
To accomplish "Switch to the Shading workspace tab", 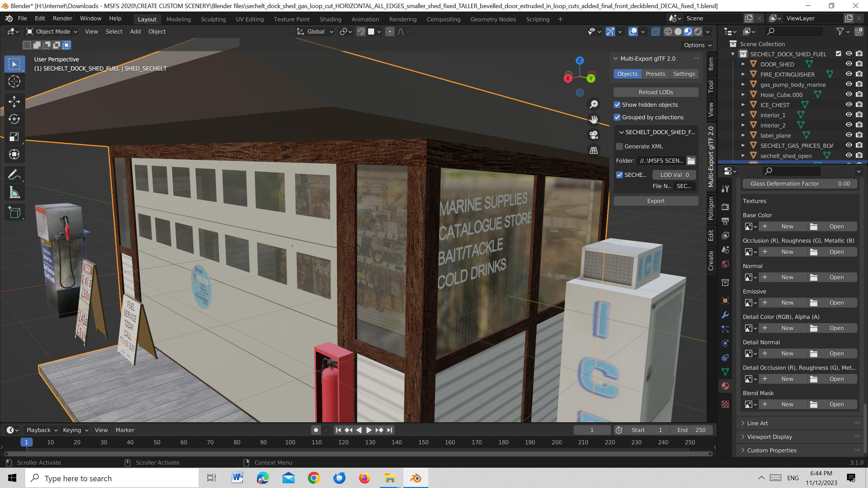I will 330,19.
